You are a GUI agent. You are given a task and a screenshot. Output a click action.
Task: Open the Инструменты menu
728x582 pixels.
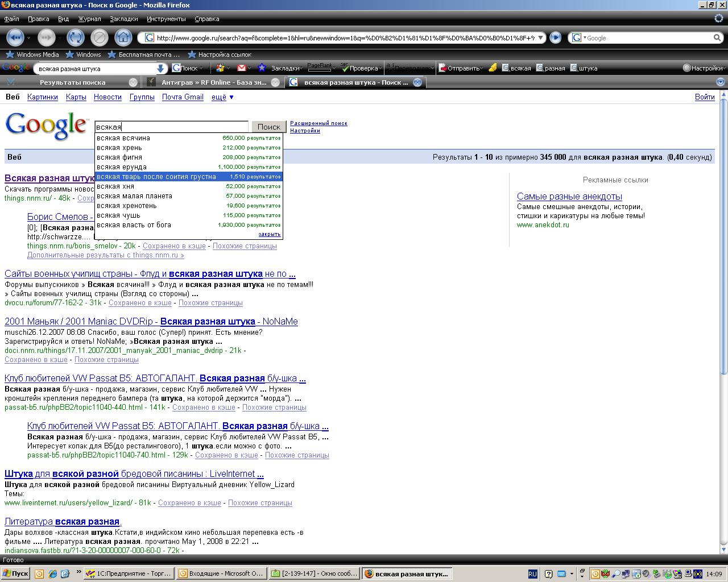[166, 19]
